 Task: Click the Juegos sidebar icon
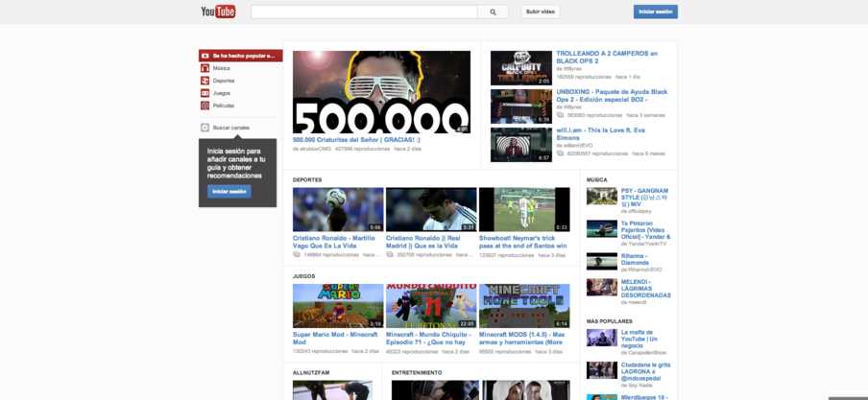point(205,93)
